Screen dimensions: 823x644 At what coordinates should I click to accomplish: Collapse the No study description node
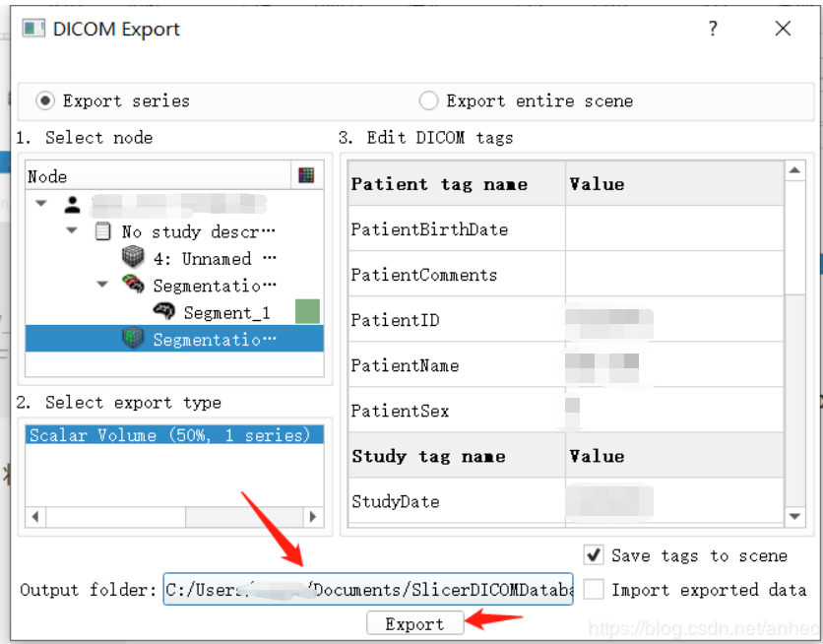pos(72,230)
